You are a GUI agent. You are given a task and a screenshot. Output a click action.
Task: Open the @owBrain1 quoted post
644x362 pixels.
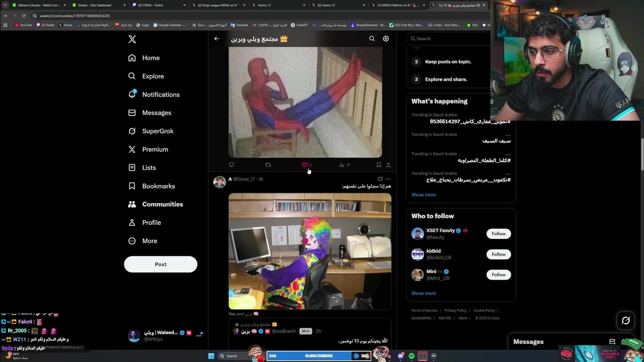[310, 334]
